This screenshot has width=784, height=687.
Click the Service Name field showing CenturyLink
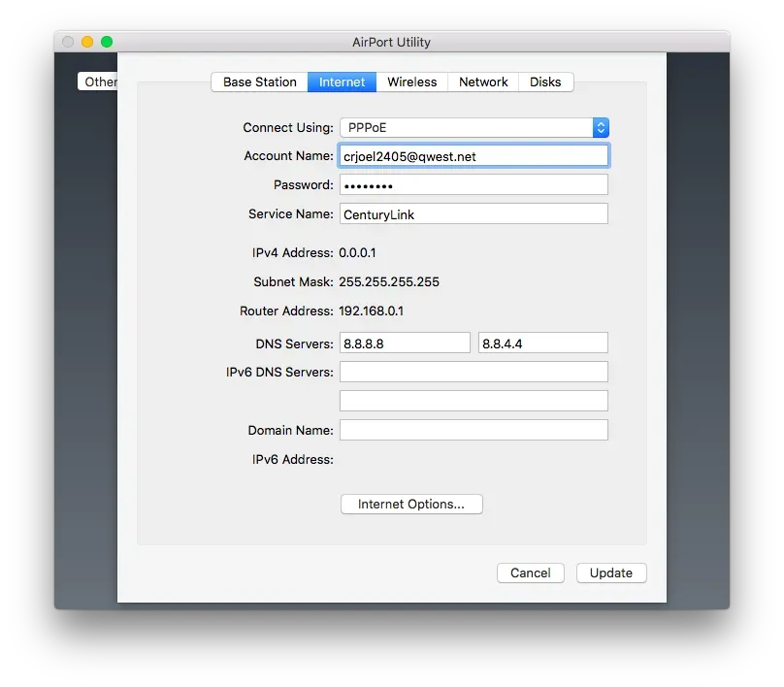point(474,213)
